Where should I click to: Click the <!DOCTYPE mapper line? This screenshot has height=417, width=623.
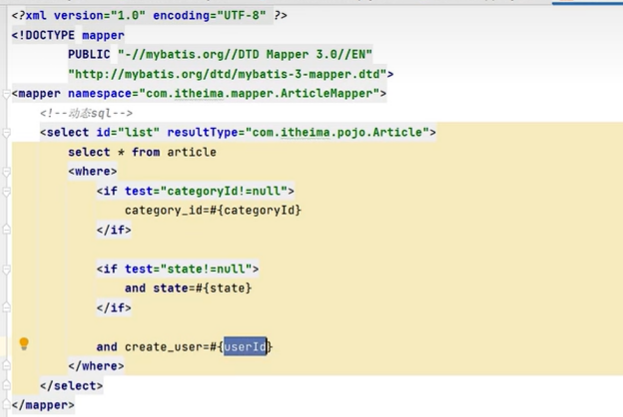tap(68, 35)
